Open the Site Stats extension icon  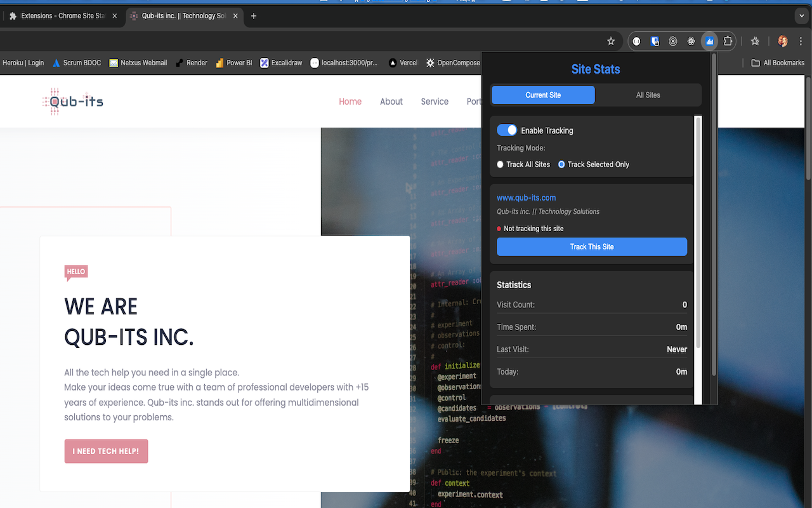709,41
